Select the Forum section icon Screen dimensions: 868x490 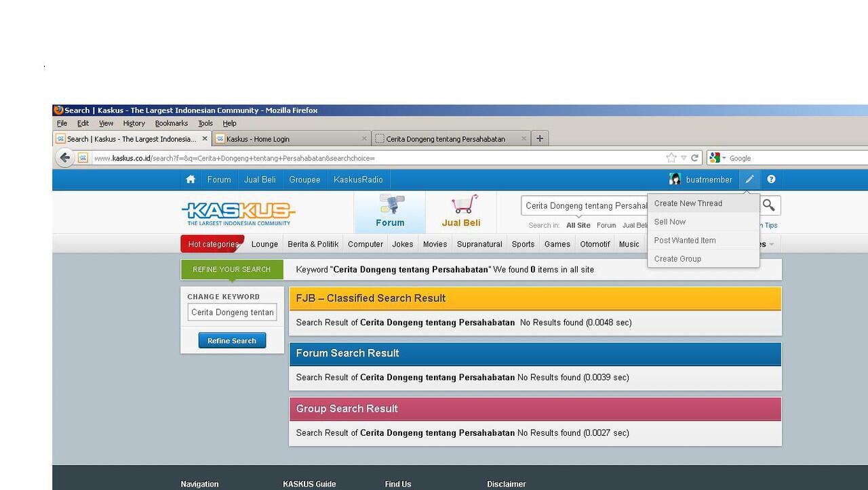390,211
